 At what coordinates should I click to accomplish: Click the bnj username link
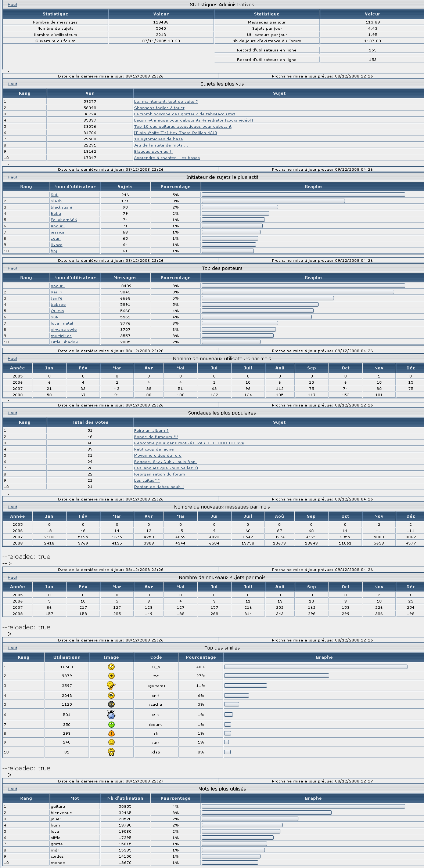point(54,251)
